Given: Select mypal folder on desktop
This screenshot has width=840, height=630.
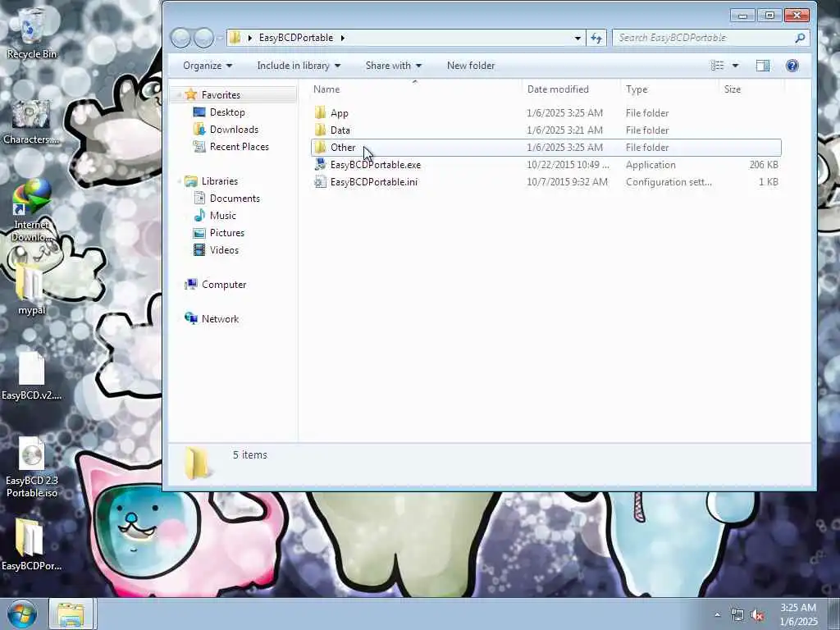Looking at the screenshot, I should tap(31, 290).
